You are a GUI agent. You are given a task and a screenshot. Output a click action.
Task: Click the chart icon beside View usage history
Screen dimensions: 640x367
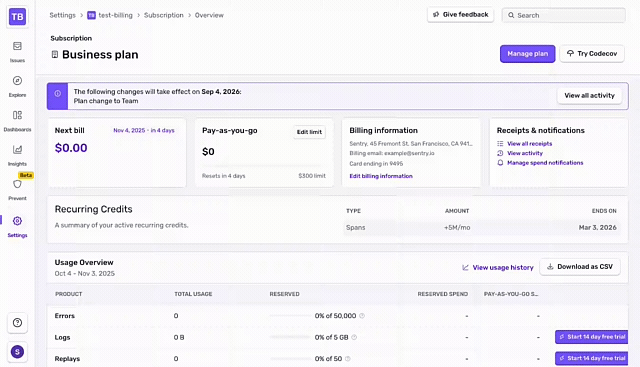point(465,267)
